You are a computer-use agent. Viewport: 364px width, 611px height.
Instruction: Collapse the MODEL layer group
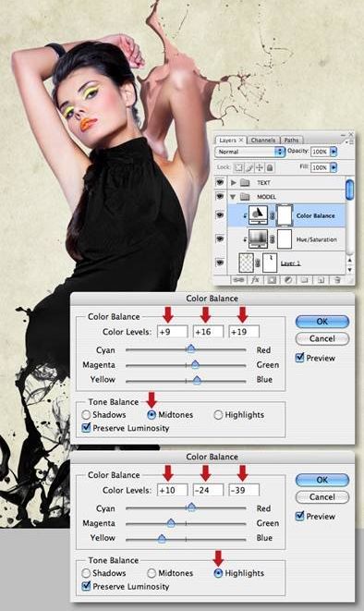tap(233, 197)
